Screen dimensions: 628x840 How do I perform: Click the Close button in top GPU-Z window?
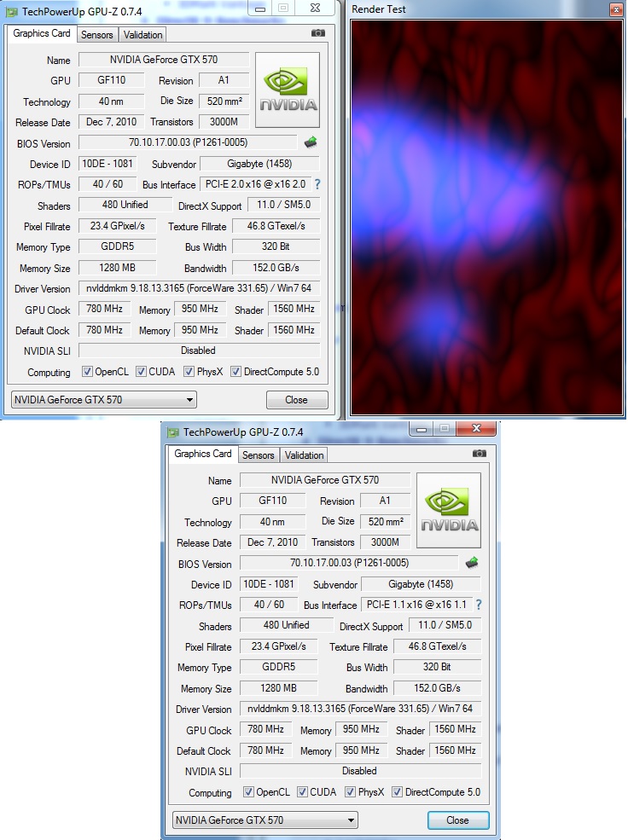point(297,400)
